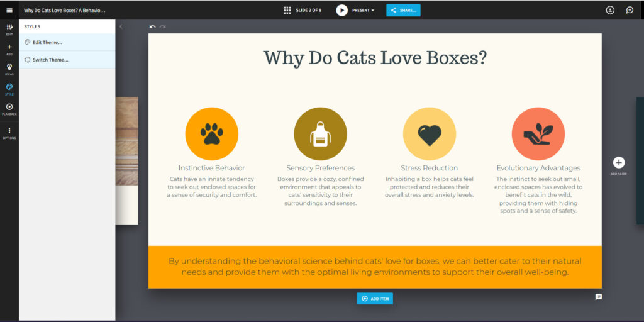Open Edit Theme option
644x322 pixels.
(67, 42)
